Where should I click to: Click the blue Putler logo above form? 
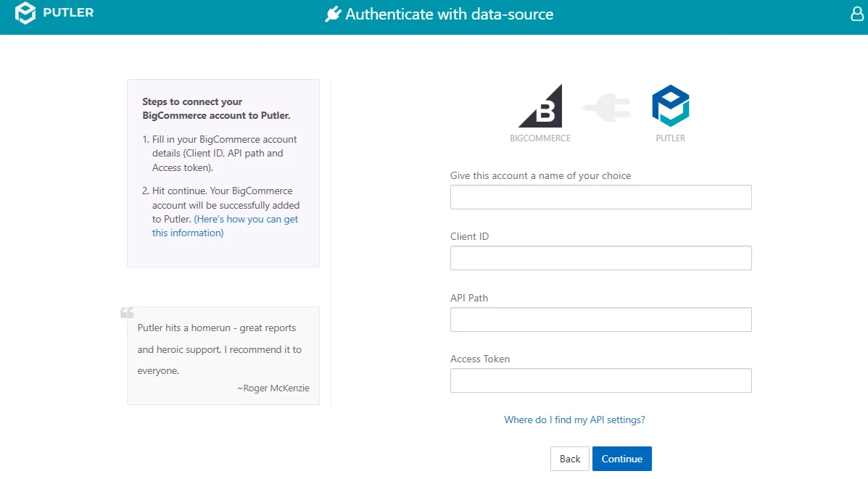click(x=670, y=106)
